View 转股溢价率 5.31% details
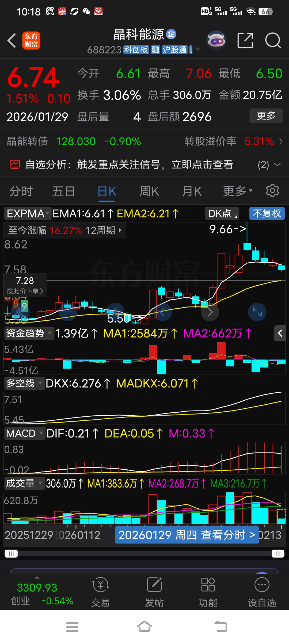 tap(233, 141)
